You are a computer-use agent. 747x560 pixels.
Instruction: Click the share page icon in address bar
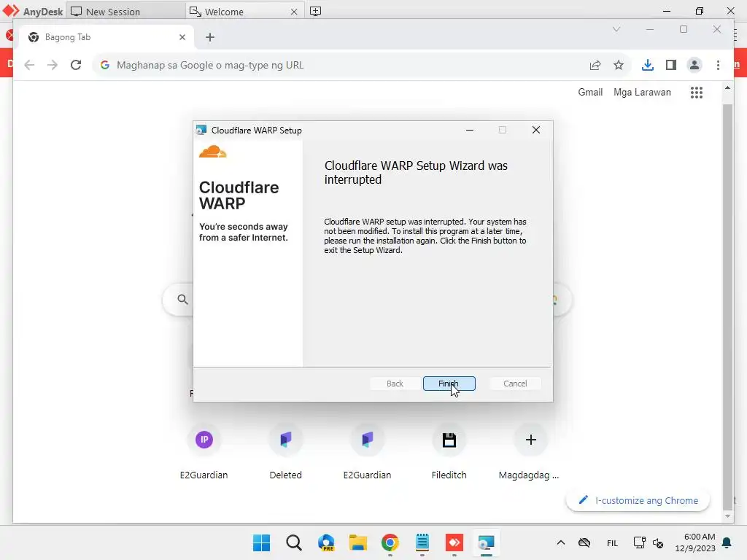(595, 65)
